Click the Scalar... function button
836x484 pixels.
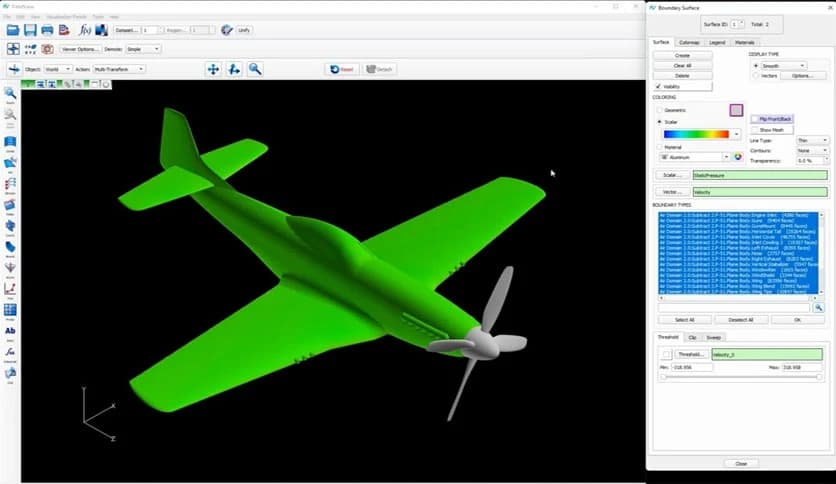tap(672, 175)
